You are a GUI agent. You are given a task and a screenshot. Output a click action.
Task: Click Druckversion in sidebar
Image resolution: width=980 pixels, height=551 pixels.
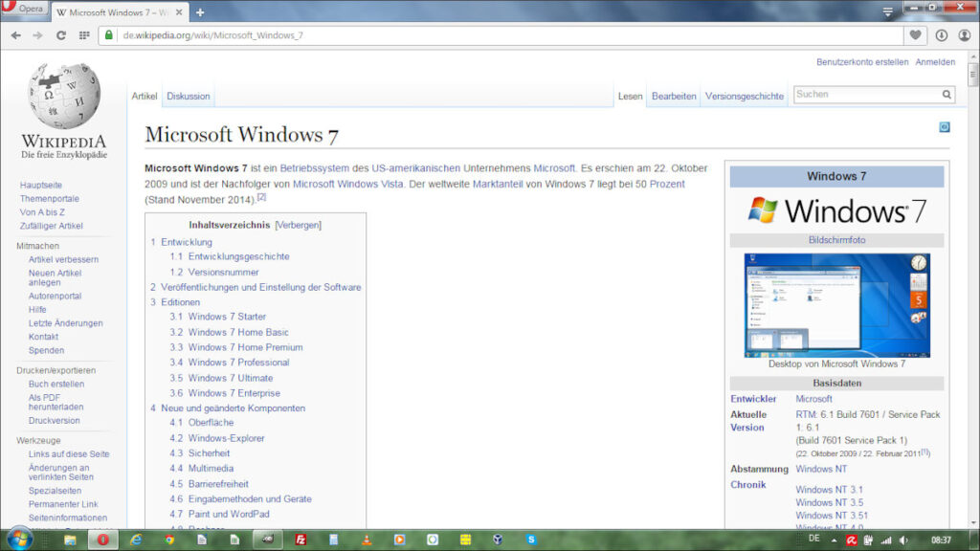point(55,421)
